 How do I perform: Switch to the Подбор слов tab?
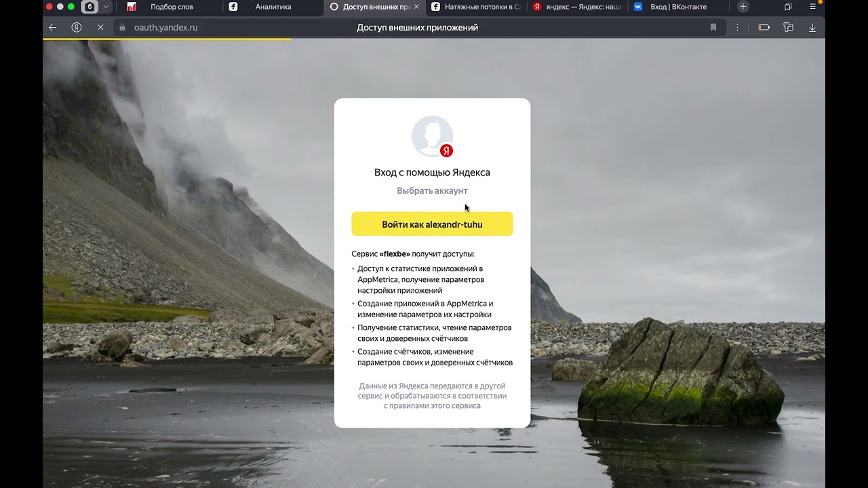pyautogui.click(x=171, y=7)
